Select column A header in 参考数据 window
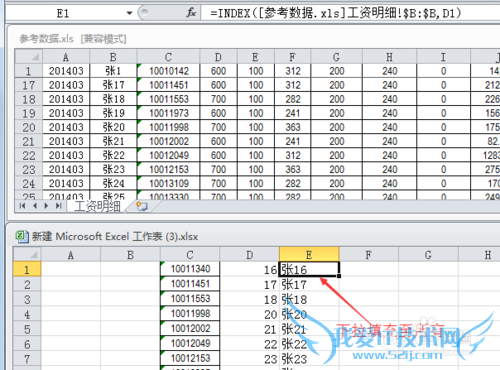500x370 pixels. (66, 57)
